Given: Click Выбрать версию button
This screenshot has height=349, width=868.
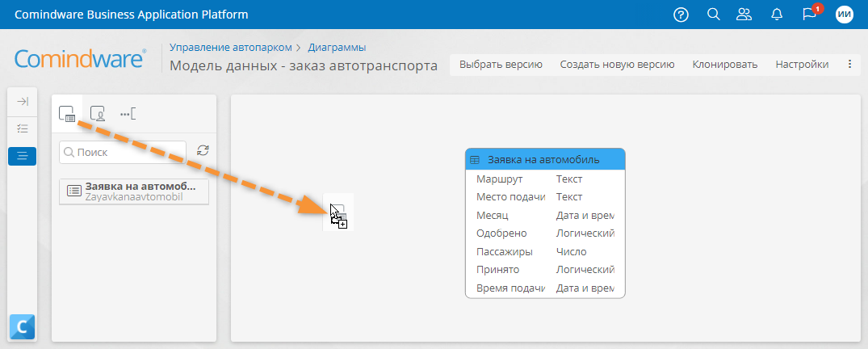Looking at the screenshot, I should [501, 65].
